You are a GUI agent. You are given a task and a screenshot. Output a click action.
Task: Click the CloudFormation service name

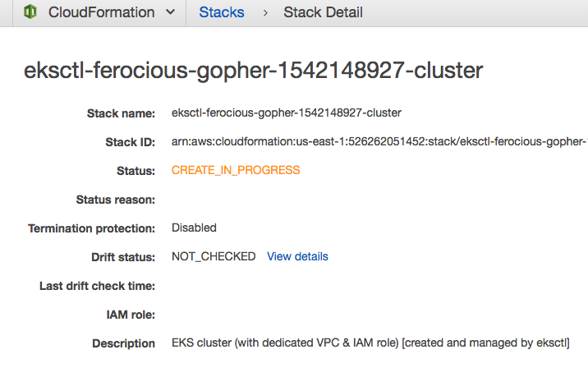point(101,12)
